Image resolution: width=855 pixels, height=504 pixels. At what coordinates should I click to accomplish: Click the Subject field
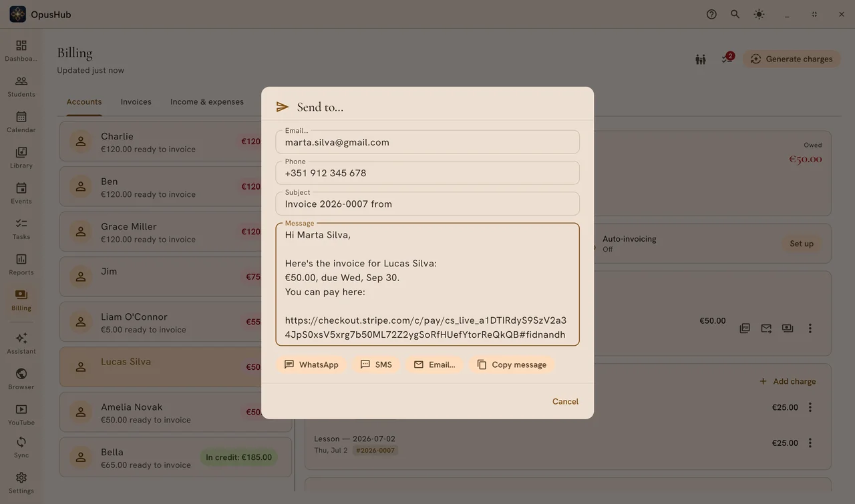[x=427, y=204]
